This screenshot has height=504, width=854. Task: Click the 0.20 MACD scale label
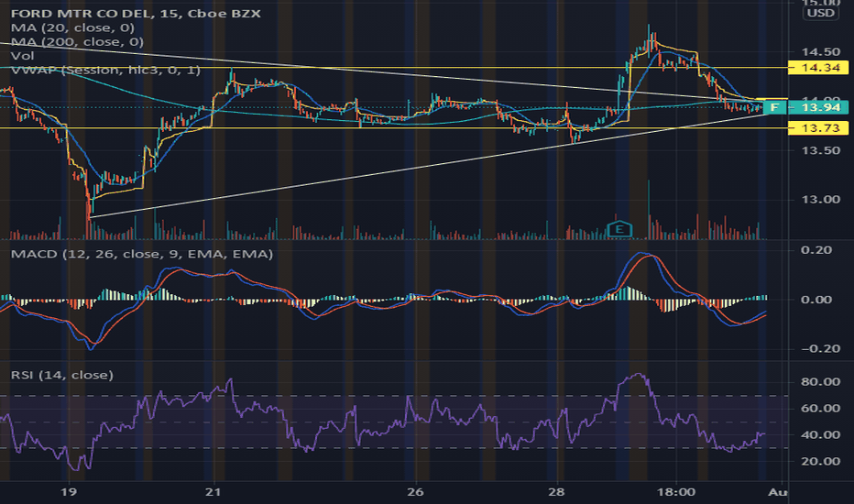point(817,250)
